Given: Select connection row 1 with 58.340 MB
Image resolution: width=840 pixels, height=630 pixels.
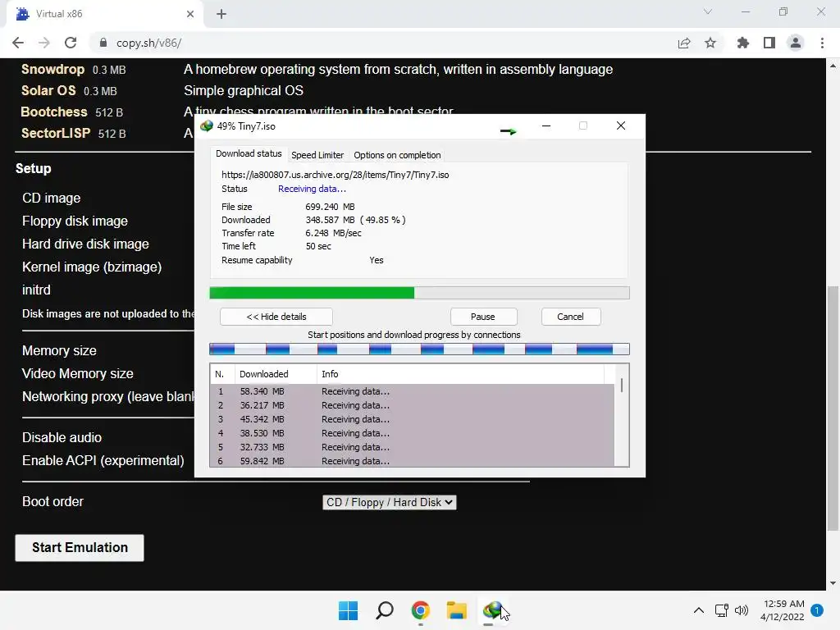Looking at the screenshot, I should click(x=412, y=391).
